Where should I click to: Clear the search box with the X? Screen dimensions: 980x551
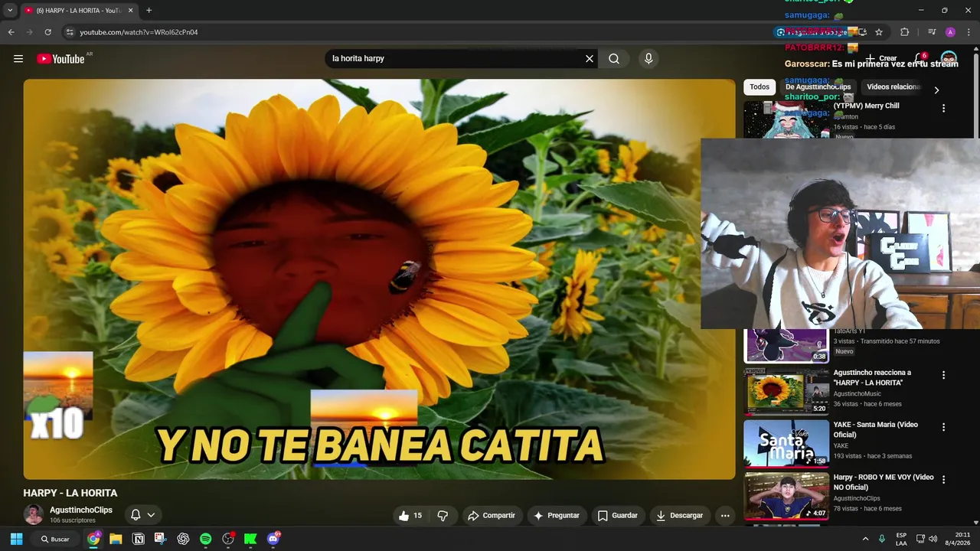tap(590, 59)
